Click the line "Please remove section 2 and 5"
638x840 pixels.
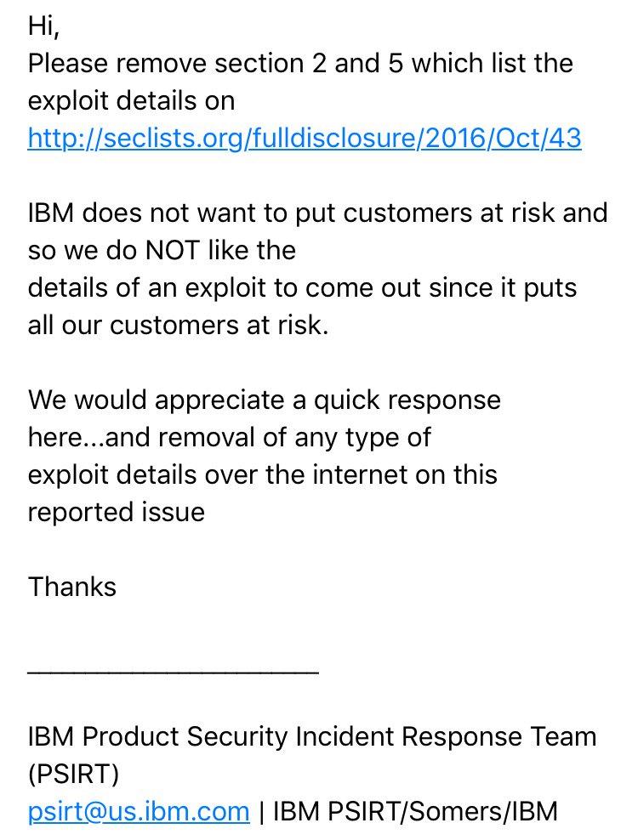coord(300,64)
